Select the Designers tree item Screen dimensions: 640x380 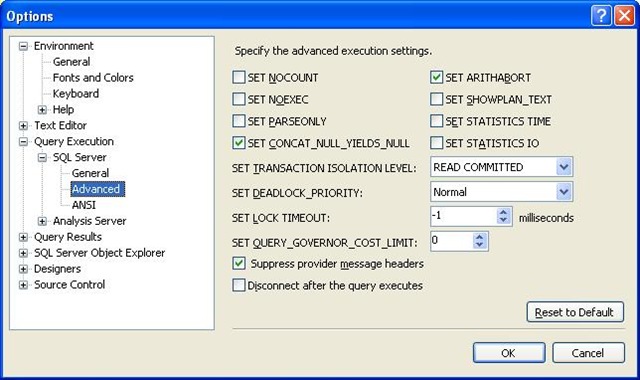(58, 269)
